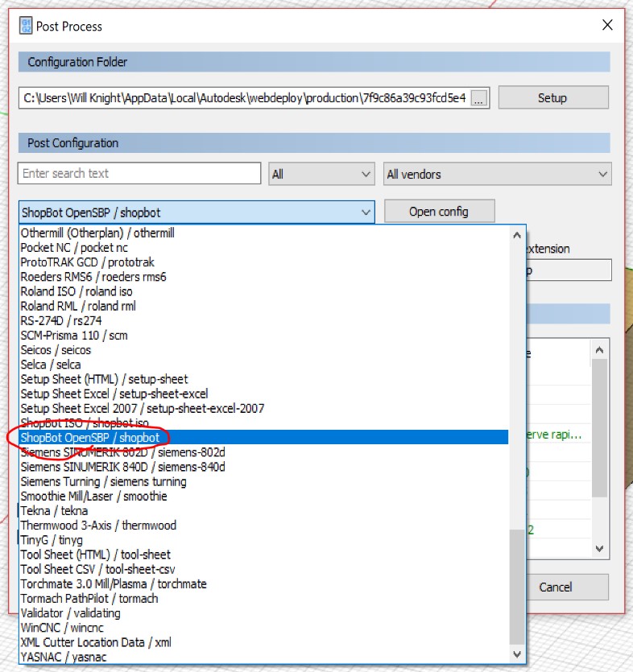Select ProtoTRAK GCD / prototrak
This screenshot has height=672, width=633.
(264, 262)
